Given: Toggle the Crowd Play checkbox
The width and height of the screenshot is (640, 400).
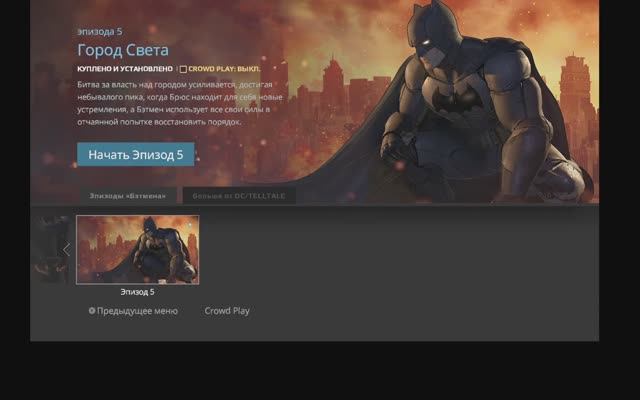Looking at the screenshot, I should (x=183, y=69).
